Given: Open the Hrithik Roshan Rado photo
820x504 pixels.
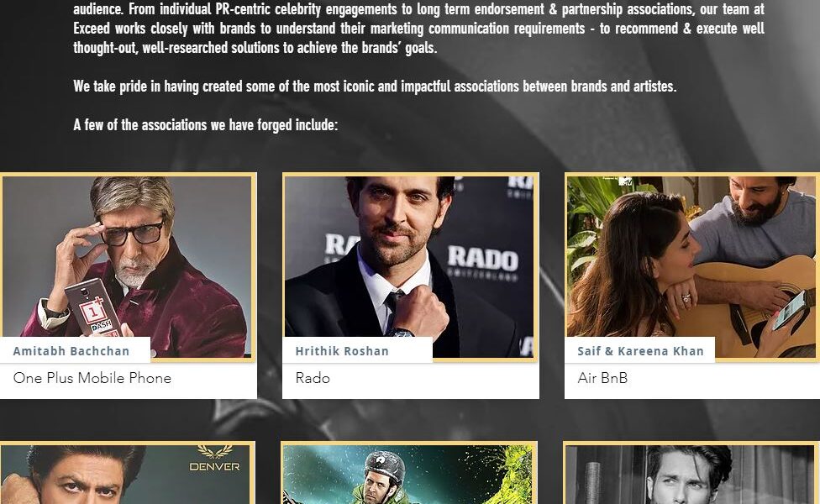Looking at the screenshot, I should [x=409, y=266].
